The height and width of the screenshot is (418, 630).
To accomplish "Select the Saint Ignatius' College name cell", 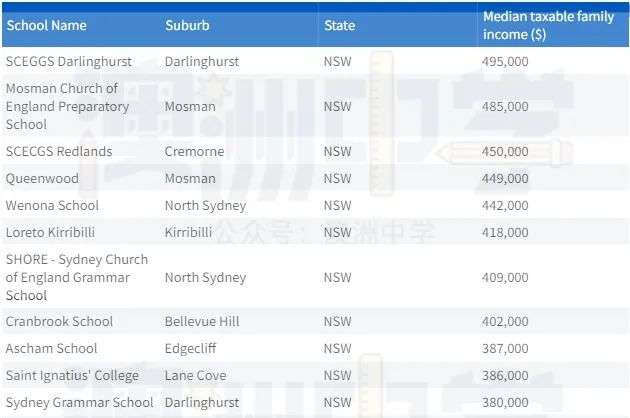I will pyautogui.click(x=72, y=375).
